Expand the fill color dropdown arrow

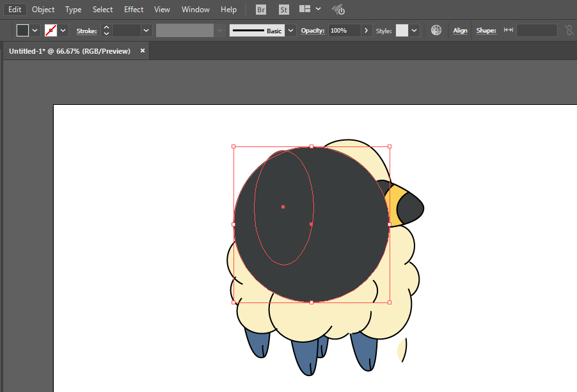(35, 31)
